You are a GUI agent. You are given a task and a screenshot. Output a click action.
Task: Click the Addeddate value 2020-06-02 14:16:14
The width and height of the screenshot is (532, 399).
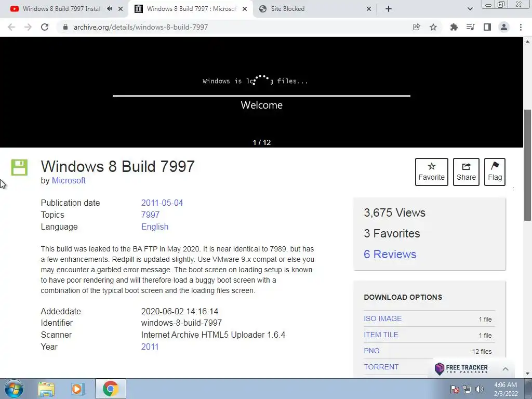[179, 312]
